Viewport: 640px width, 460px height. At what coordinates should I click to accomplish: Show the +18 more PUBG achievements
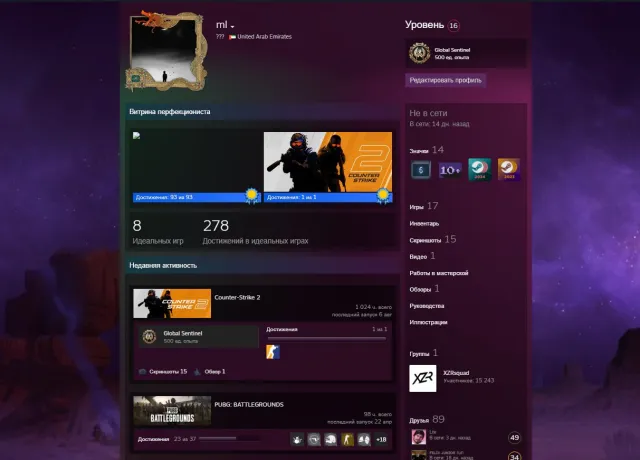tap(381, 439)
